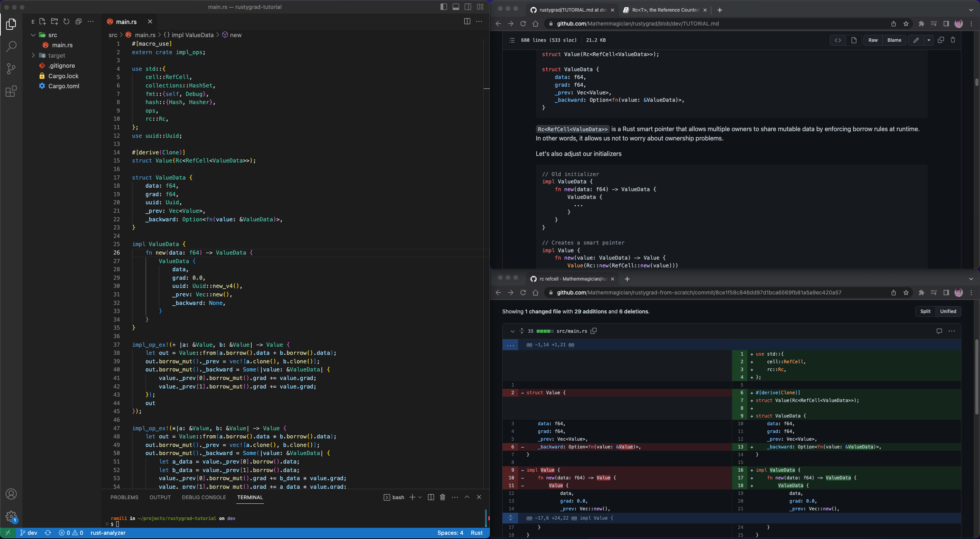Split the editor right
Image resolution: width=980 pixels, height=539 pixels.
point(467,22)
